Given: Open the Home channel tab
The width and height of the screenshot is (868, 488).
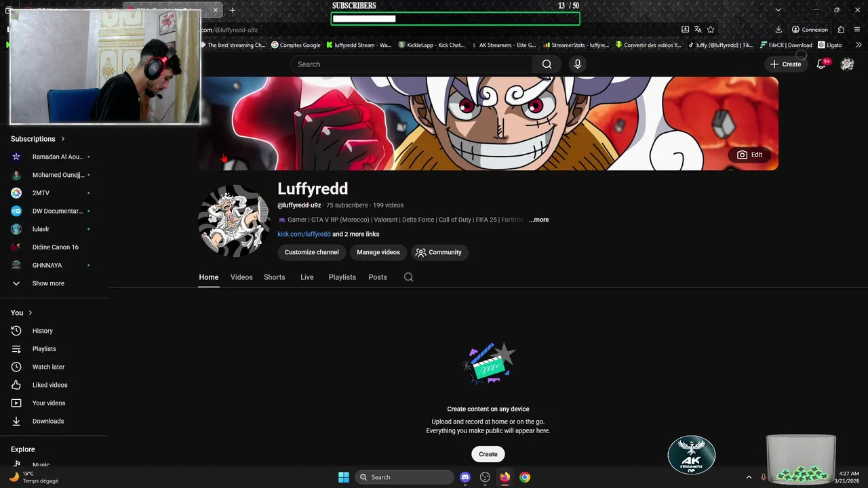Looking at the screenshot, I should click(209, 277).
